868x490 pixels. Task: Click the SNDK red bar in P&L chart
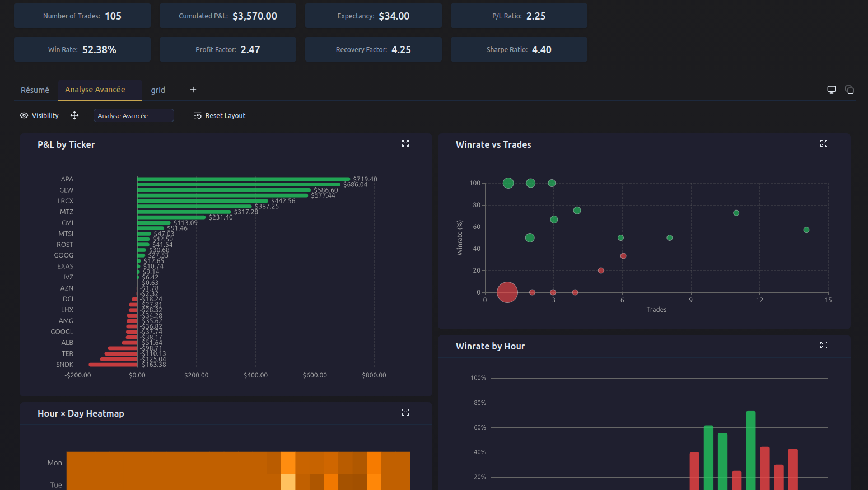coord(113,365)
